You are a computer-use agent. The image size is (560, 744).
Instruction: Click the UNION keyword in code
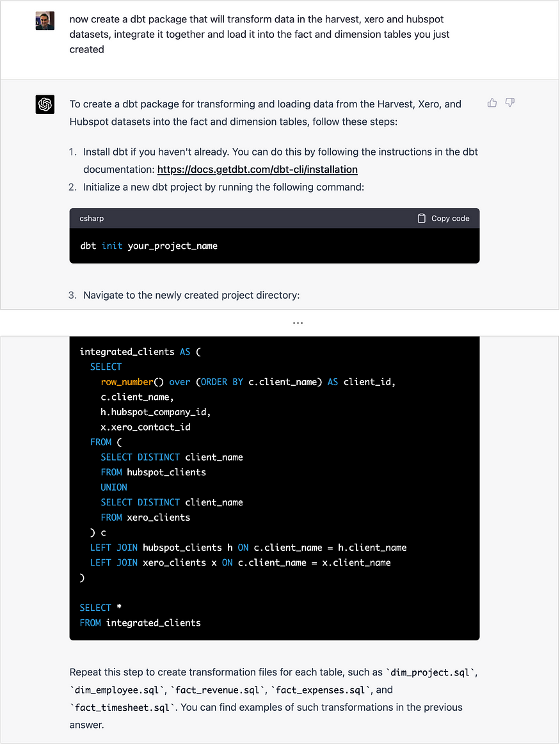pos(114,487)
